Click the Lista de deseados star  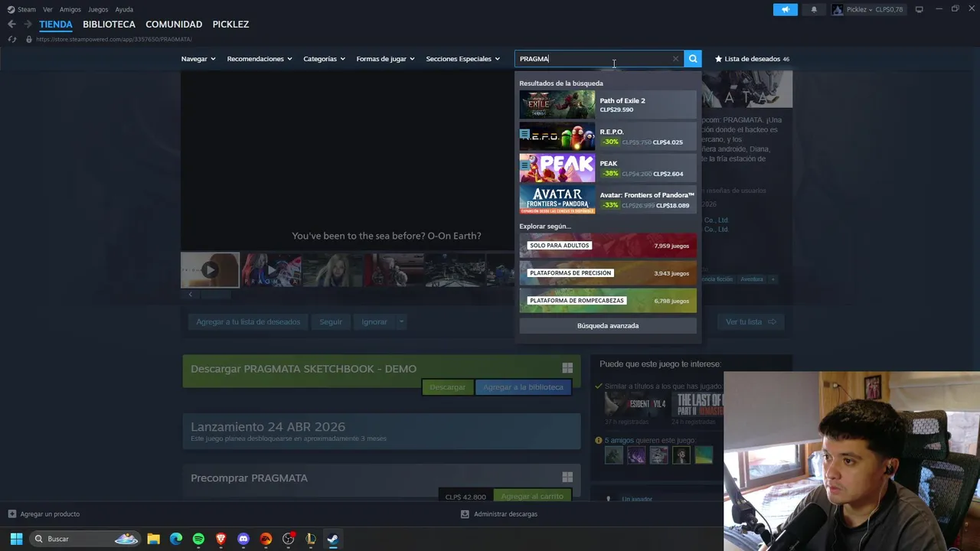coord(718,59)
